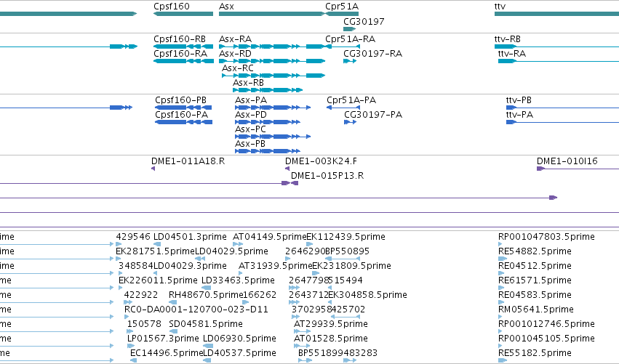Click the Asx-RB transcript
Image resolution: width=619 pixels, height=364 pixels.
tap(248, 83)
